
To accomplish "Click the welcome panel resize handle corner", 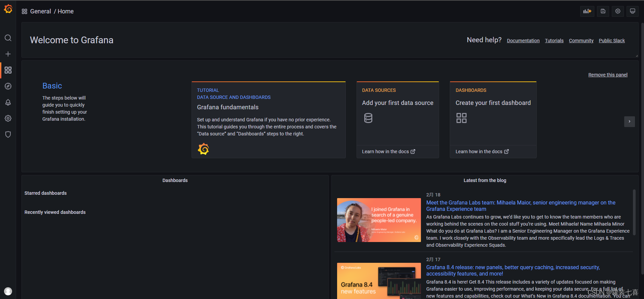I will [x=637, y=56].
